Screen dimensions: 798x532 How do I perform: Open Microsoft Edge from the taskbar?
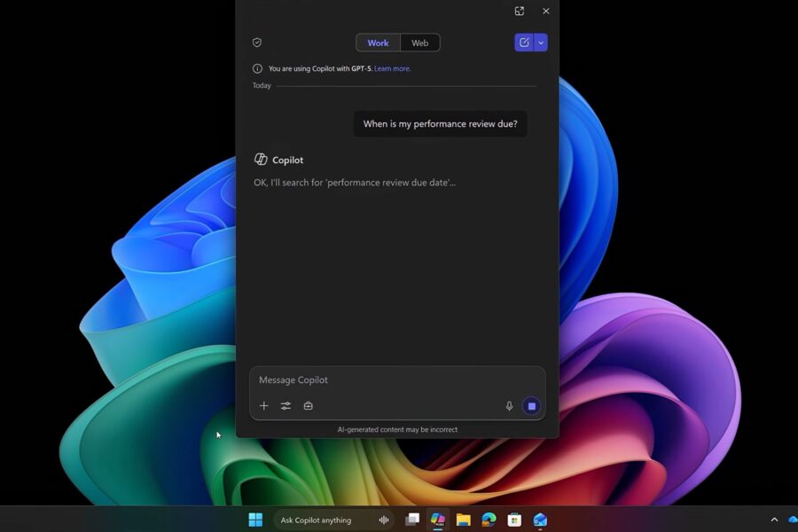(x=489, y=520)
